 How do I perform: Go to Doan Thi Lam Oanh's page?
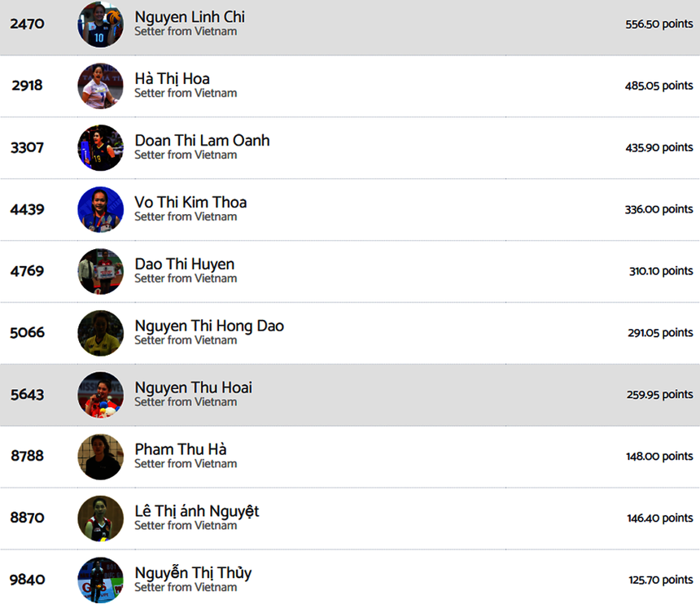[x=202, y=141]
